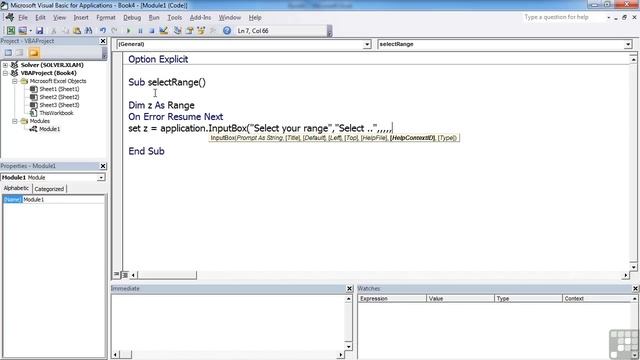The height and width of the screenshot is (360, 640).
Task: Open Properties Window toolbar icon
Action: (x=189, y=31)
